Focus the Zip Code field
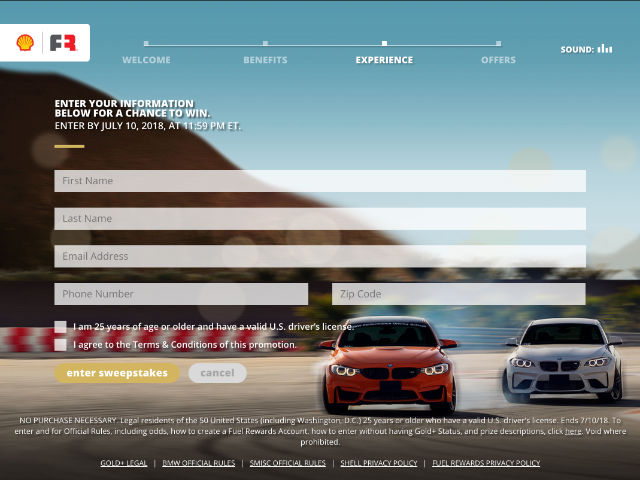640x480 pixels. pos(459,294)
